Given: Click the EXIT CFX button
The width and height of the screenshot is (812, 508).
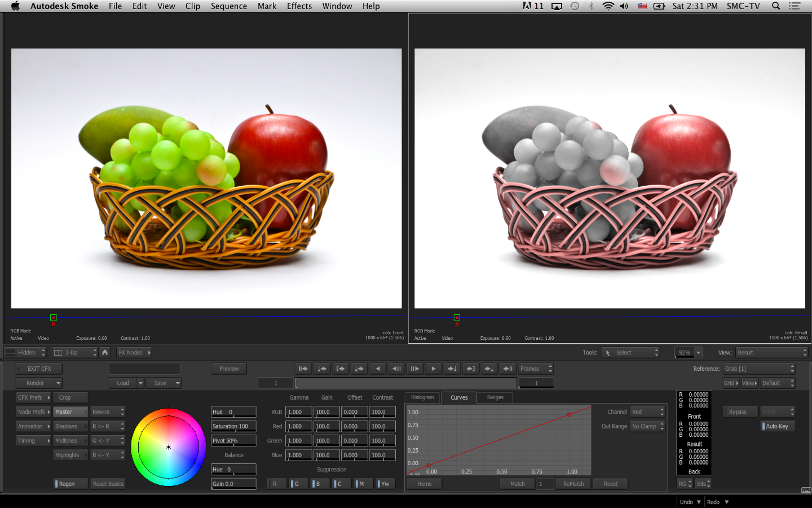Looking at the screenshot, I should tap(39, 369).
